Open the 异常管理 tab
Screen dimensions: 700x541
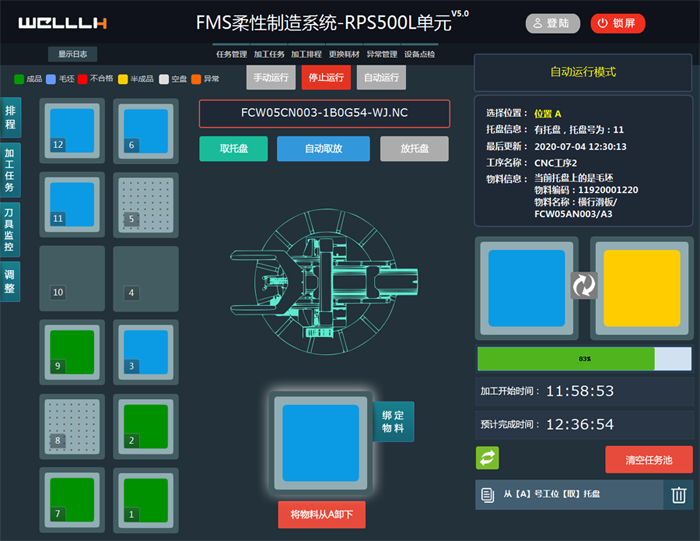coord(381,54)
